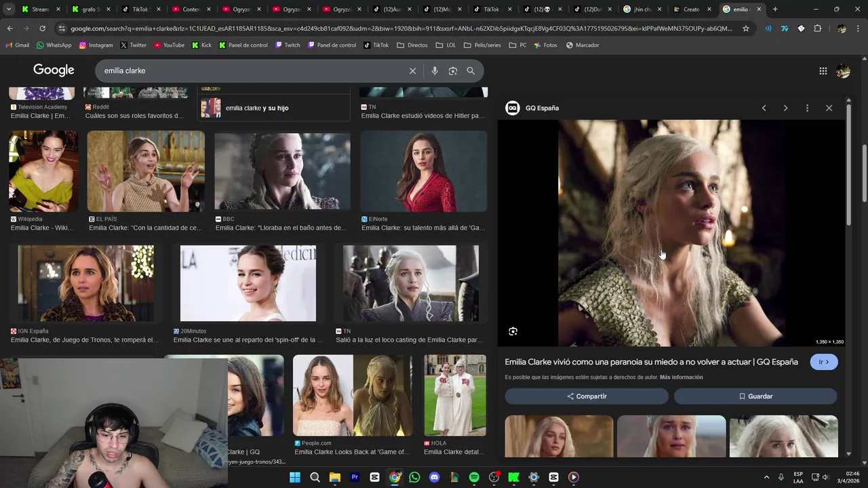
Task: Switch to the grafo tab
Action: pyautogui.click(x=90, y=9)
